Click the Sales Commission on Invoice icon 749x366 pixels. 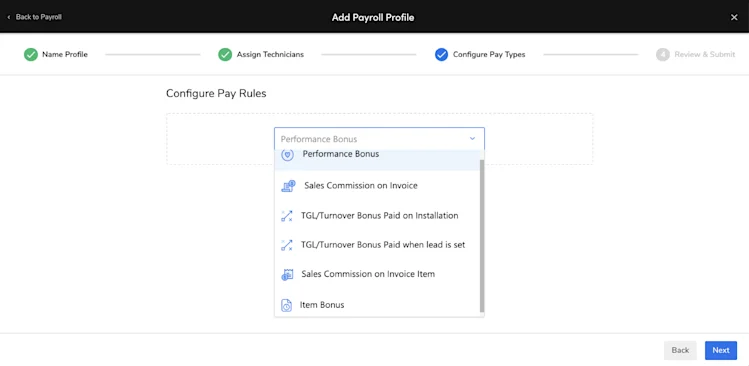(288, 186)
